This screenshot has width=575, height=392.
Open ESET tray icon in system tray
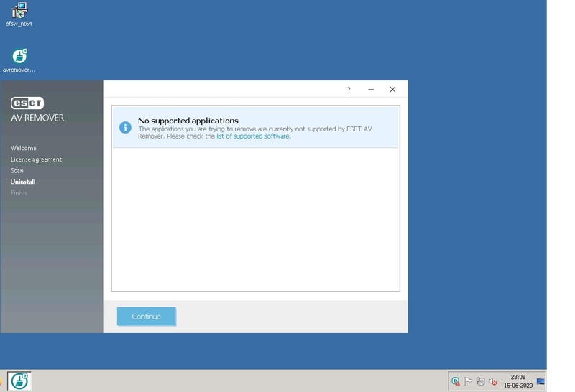(456, 381)
